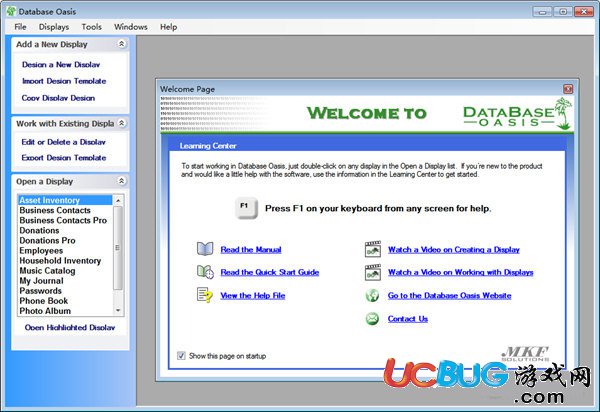
Task: Click the globe icon for the Database Oasis Website
Action: 372,295
